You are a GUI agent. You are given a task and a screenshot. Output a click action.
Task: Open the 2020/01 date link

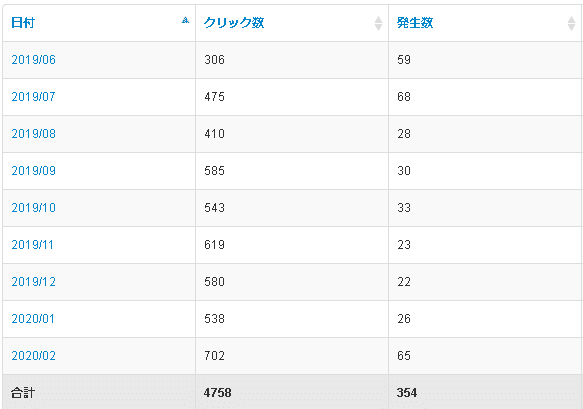[33, 319]
